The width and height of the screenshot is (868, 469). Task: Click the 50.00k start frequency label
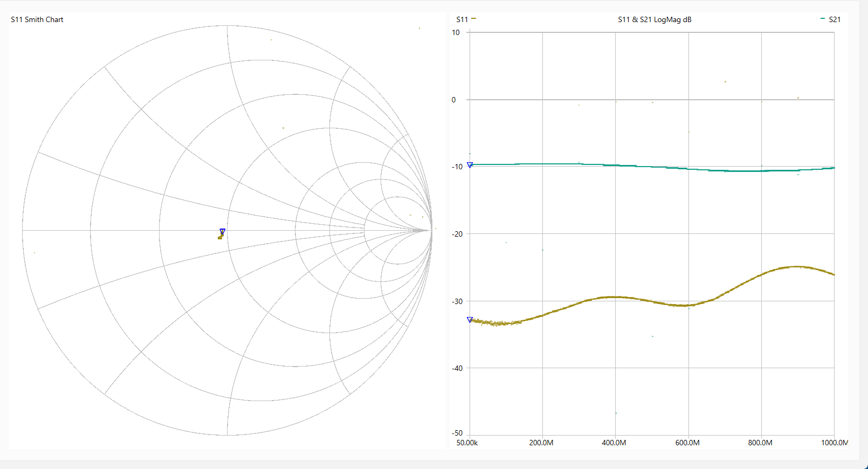point(467,443)
